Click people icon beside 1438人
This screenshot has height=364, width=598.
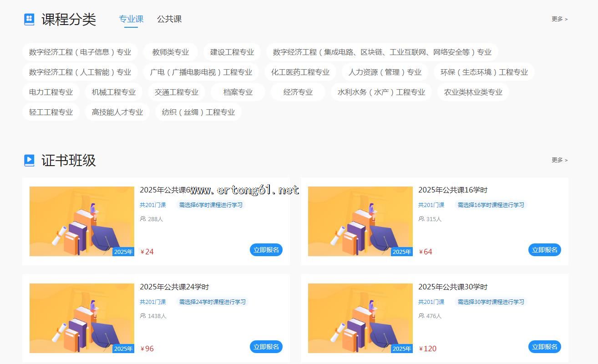[143, 316]
